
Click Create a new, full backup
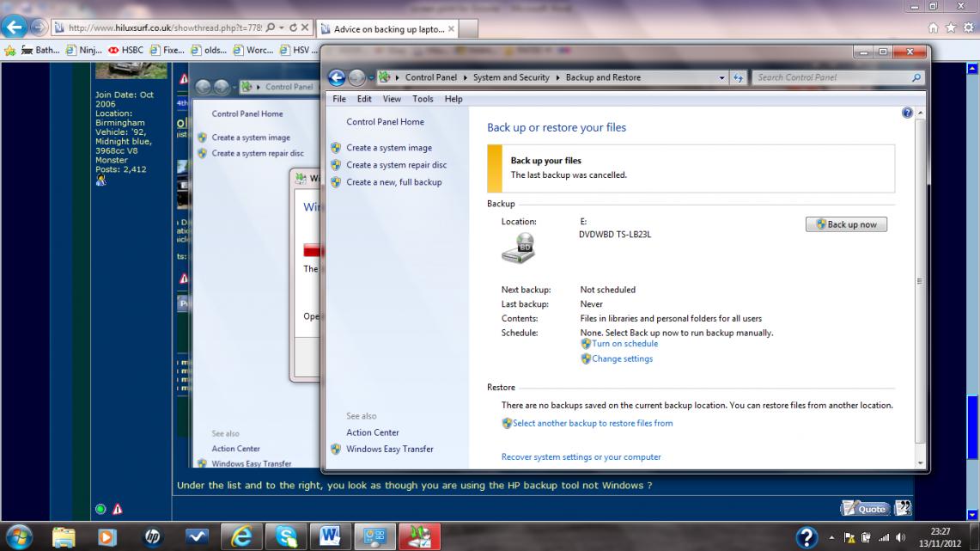[393, 182]
